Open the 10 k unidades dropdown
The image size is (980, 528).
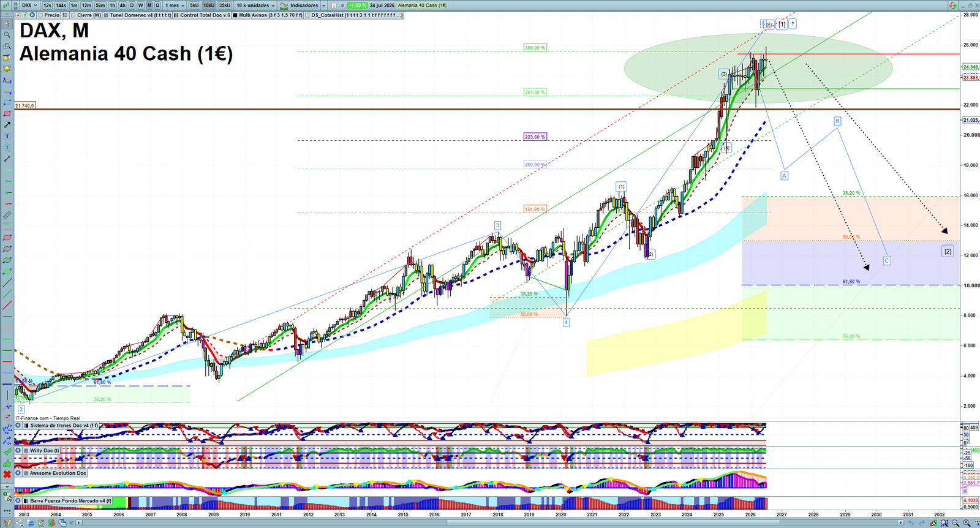255,6
